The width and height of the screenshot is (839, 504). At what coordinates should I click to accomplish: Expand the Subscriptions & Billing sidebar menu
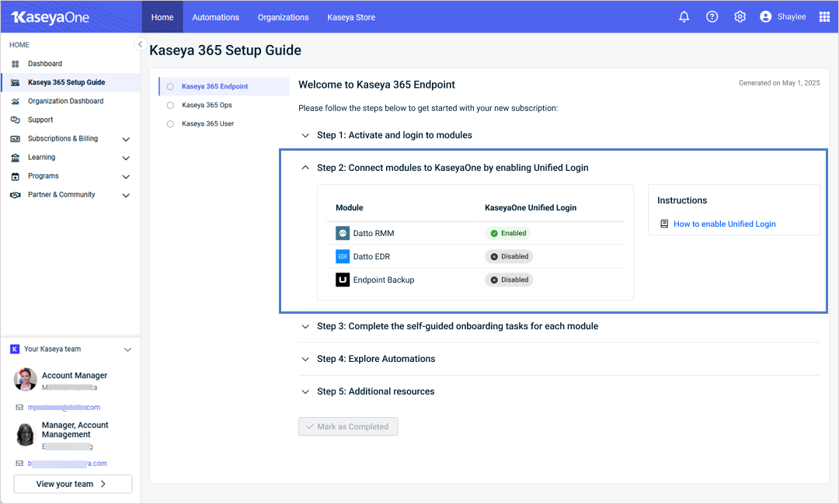pyautogui.click(x=126, y=139)
